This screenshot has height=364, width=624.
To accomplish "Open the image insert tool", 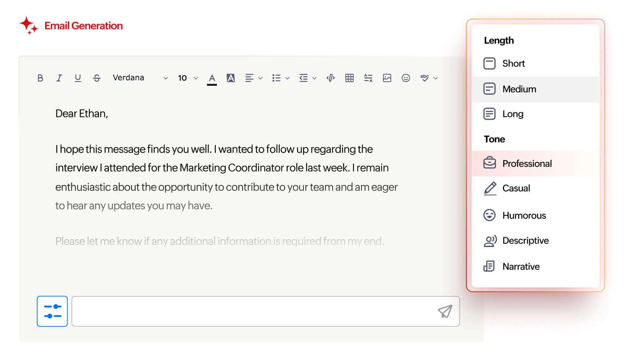I will (x=387, y=78).
